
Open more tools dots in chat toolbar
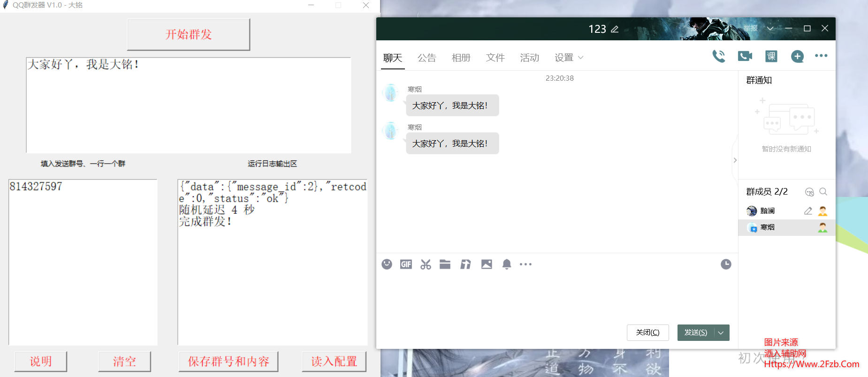526,264
